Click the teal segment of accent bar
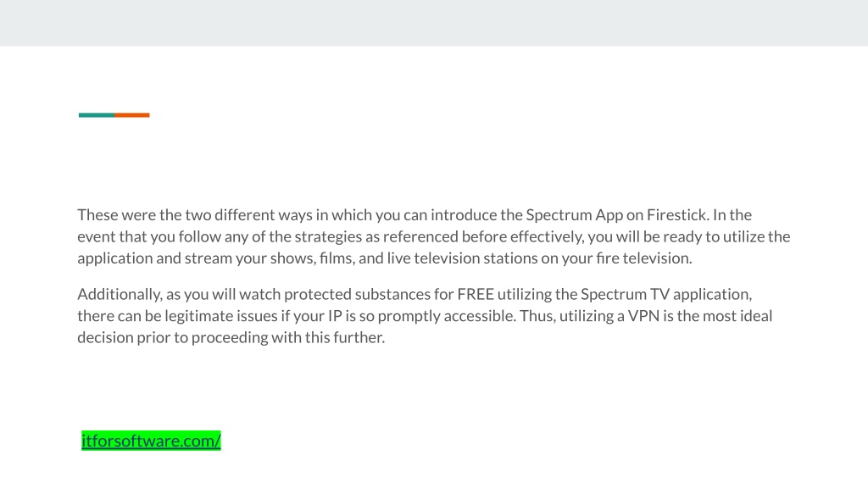 pyautogui.click(x=97, y=115)
